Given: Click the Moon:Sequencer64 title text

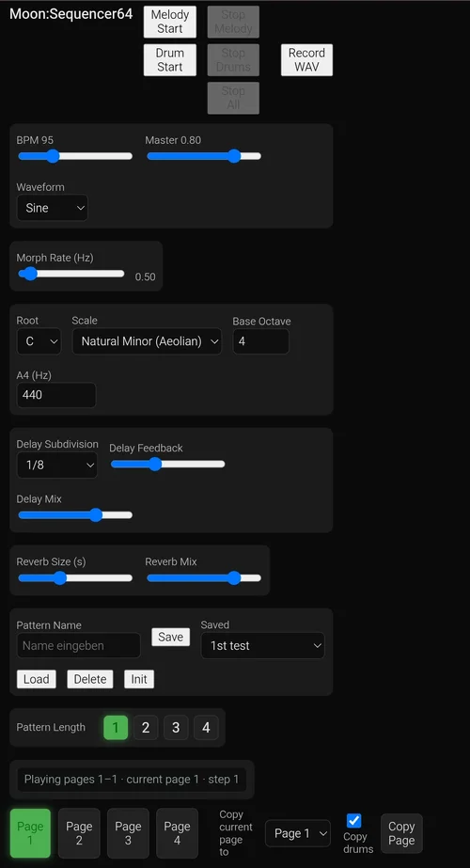Looking at the screenshot, I should [x=71, y=14].
